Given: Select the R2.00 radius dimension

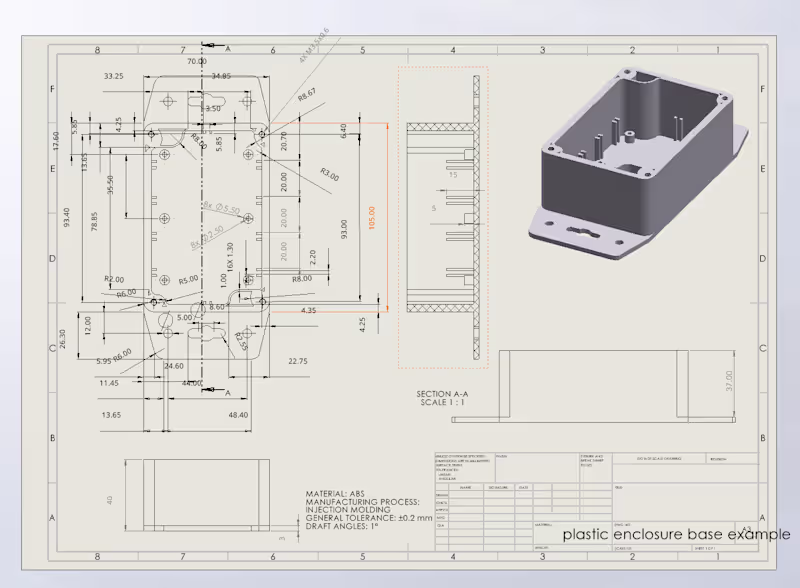Looking at the screenshot, I should 114,279.
